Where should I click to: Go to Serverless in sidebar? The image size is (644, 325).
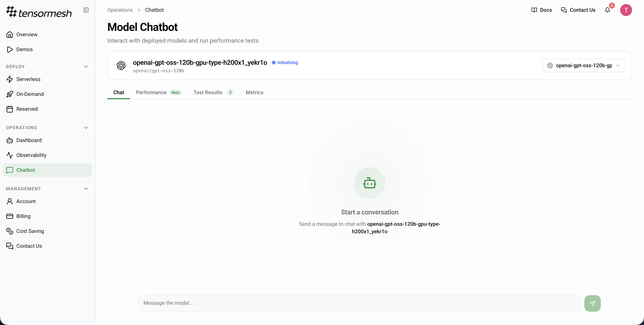point(48,79)
